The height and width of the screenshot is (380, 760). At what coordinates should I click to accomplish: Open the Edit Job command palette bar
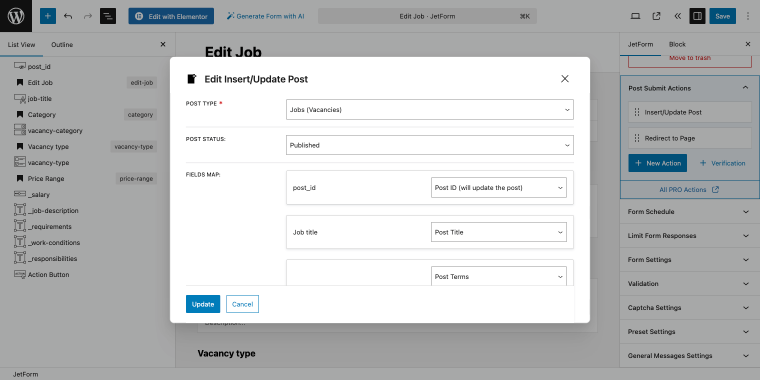(x=427, y=16)
